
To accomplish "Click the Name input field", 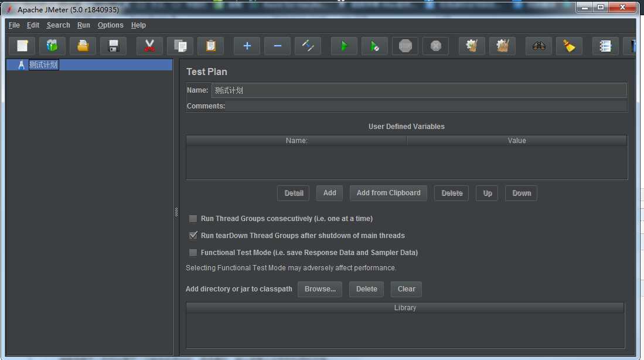I will tap(419, 90).
